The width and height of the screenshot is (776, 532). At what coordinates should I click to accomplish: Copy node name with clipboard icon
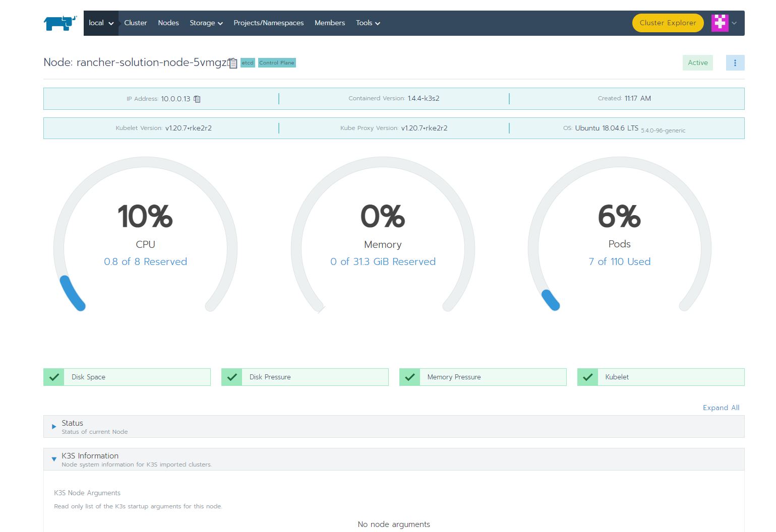tap(232, 63)
